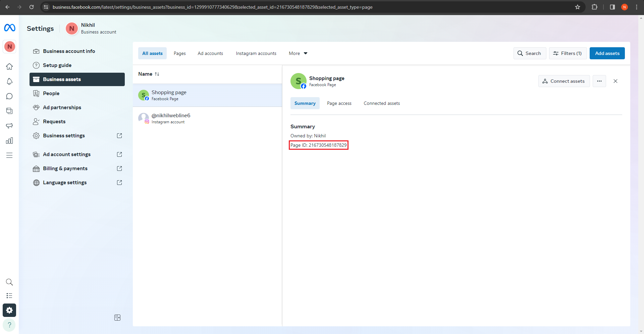
Task: Click the browser address bar URL
Action: pos(212,7)
